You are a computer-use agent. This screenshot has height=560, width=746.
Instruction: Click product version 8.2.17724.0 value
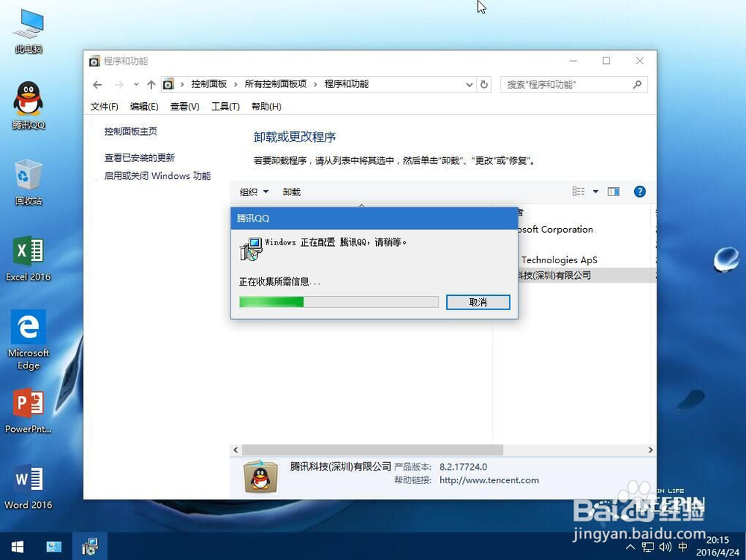[463, 467]
